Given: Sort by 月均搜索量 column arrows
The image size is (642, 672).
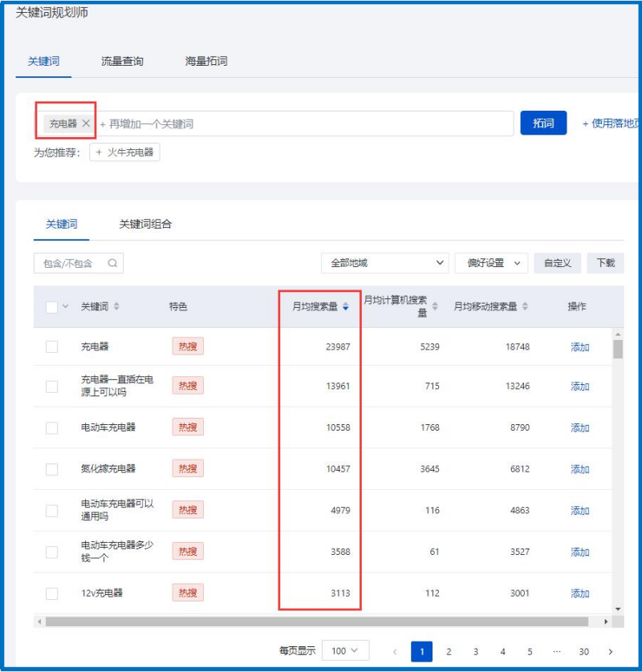Looking at the screenshot, I should [345, 306].
